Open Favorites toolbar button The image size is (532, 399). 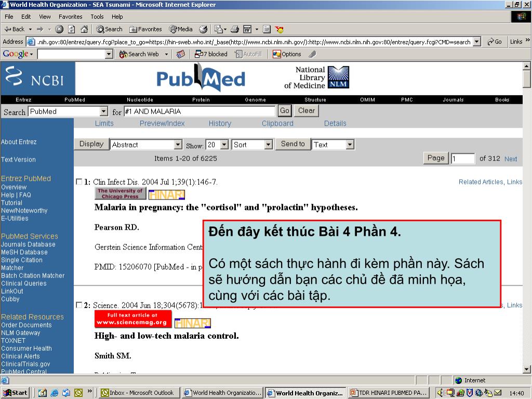point(145,30)
